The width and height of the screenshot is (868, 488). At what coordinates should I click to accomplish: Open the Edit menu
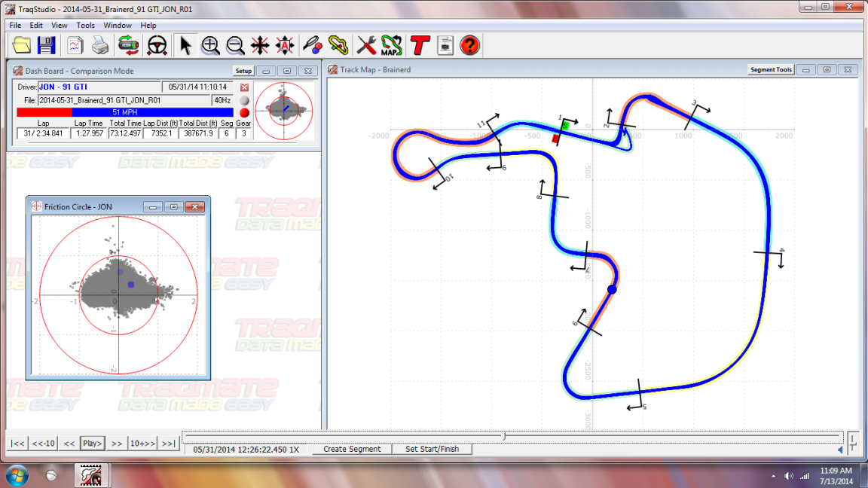tap(36, 26)
